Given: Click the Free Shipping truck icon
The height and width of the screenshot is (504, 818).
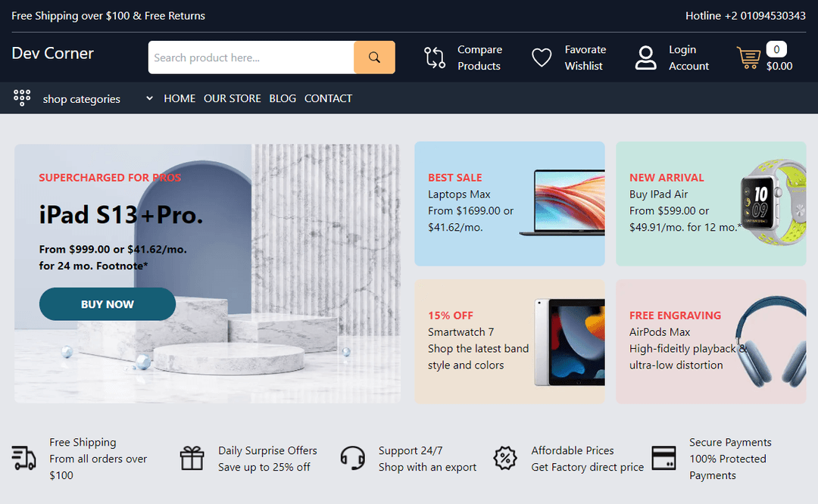Looking at the screenshot, I should (x=24, y=458).
